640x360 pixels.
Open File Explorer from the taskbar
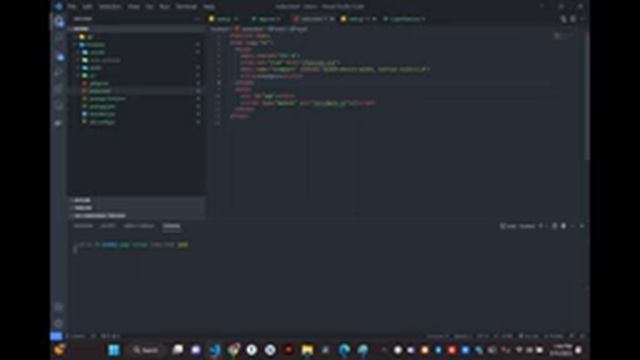coord(307,350)
